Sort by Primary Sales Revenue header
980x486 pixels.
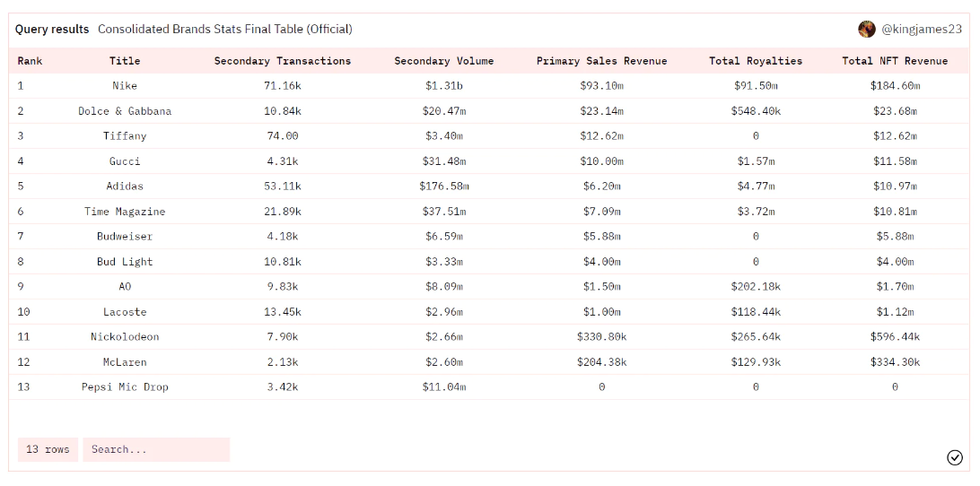(601, 61)
